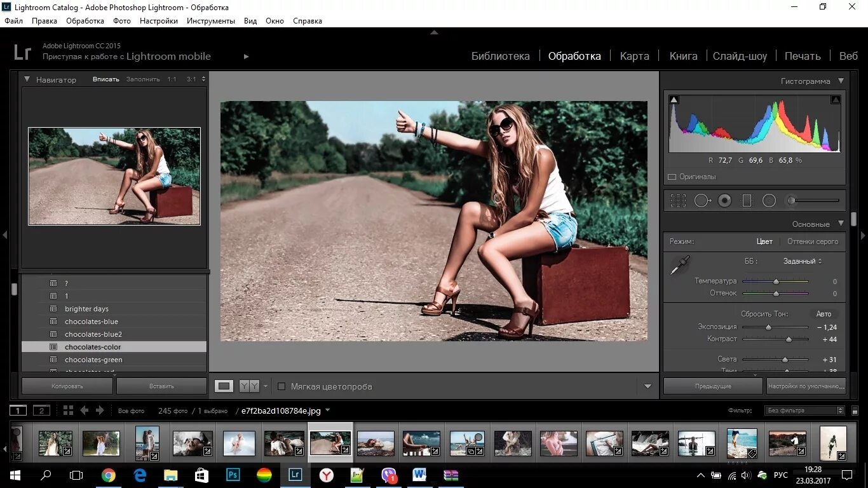This screenshot has width=868, height=488.
Task: Open Viber from the taskbar
Action: click(389, 475)
